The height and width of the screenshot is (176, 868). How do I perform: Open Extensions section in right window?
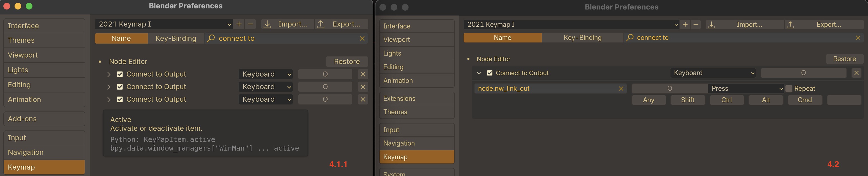(x=417, y=99)
